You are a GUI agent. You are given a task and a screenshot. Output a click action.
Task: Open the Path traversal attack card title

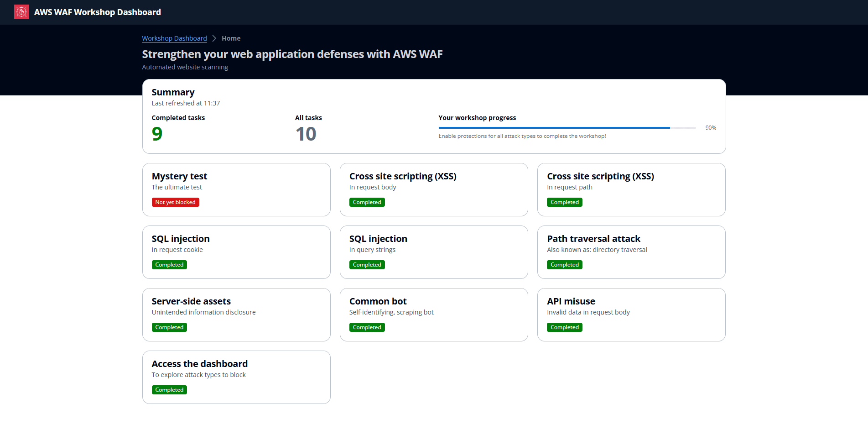594,239
